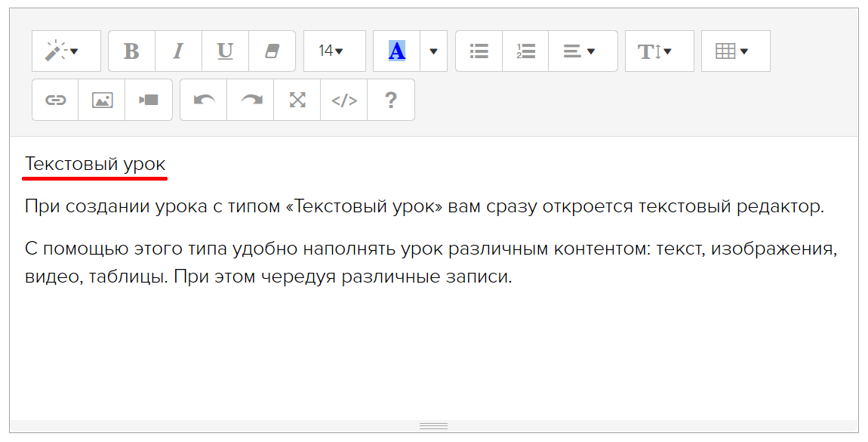Open the paragraph alignment dropdown

(x=583, y=51)
